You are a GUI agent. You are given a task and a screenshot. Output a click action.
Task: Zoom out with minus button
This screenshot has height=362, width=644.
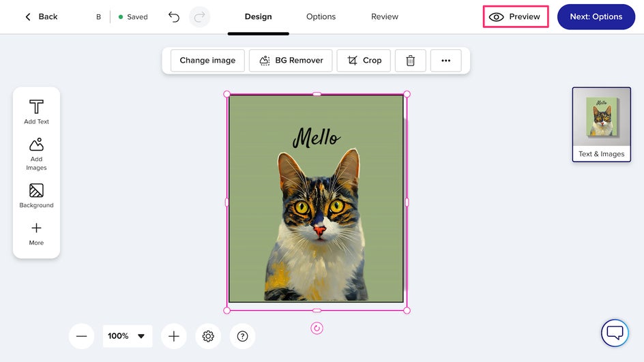[x=82, y=336]
